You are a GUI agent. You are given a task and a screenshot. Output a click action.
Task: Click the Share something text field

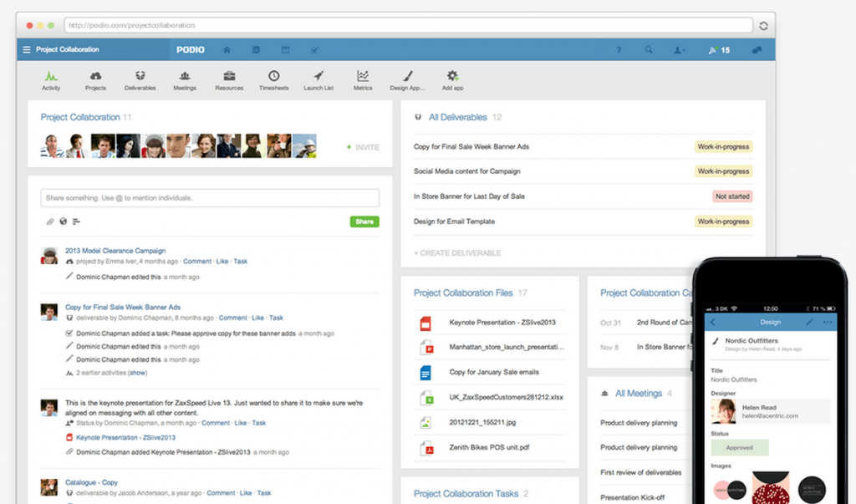tap(210, 198)
